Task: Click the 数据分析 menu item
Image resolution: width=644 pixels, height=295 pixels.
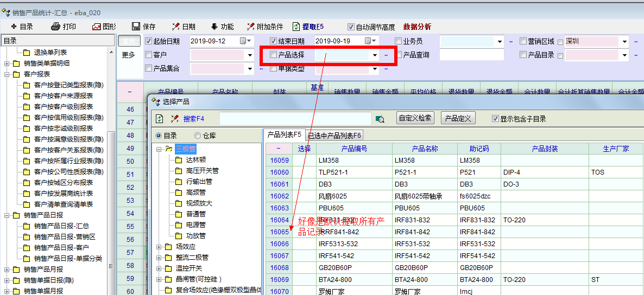Action: pyautogui.click(x=417, y=27)
